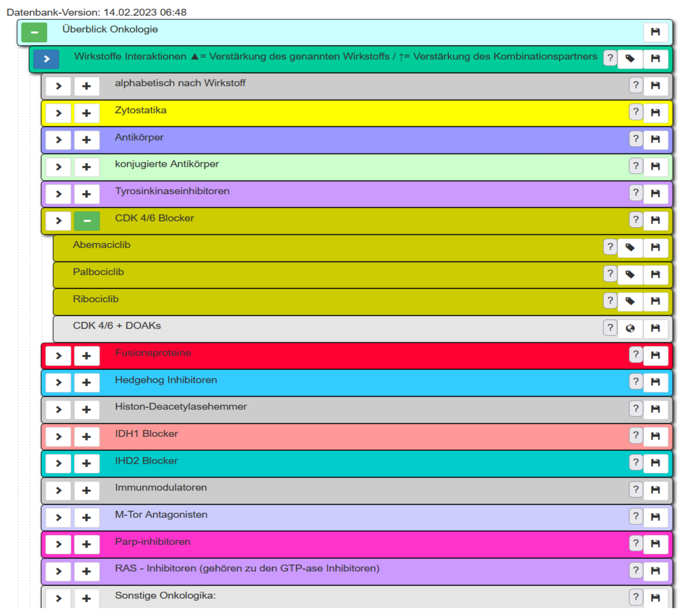This screenshot has height=616, width=684.
Task: Click the question mark on the Zytostatika row
Action: [x=636, y=112]
